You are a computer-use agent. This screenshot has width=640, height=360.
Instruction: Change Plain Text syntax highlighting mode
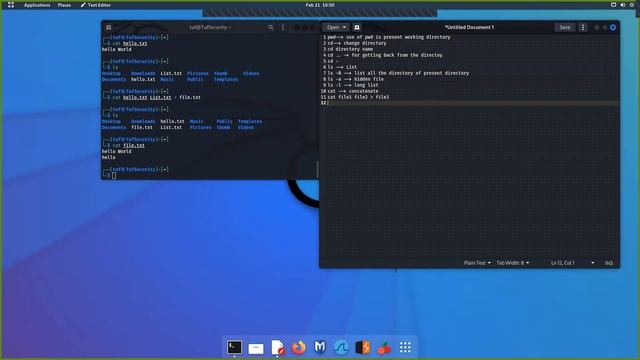[x=477, y=263]
